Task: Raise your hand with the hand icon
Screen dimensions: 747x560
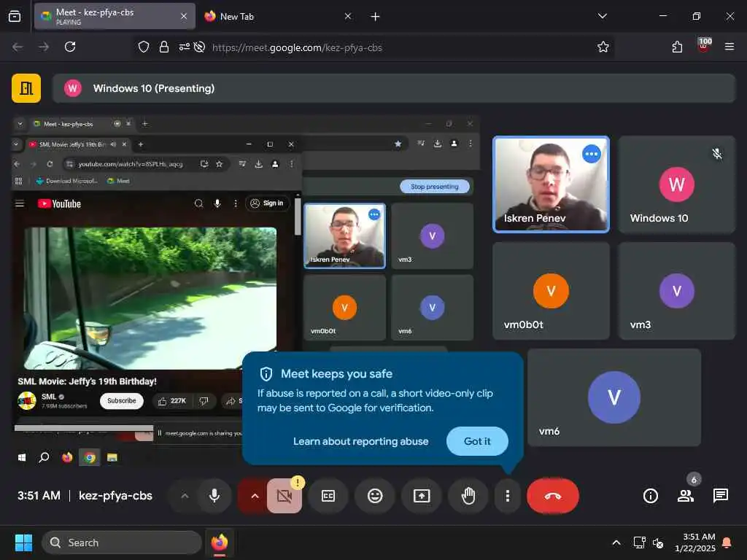Action: tap(468, 496)
